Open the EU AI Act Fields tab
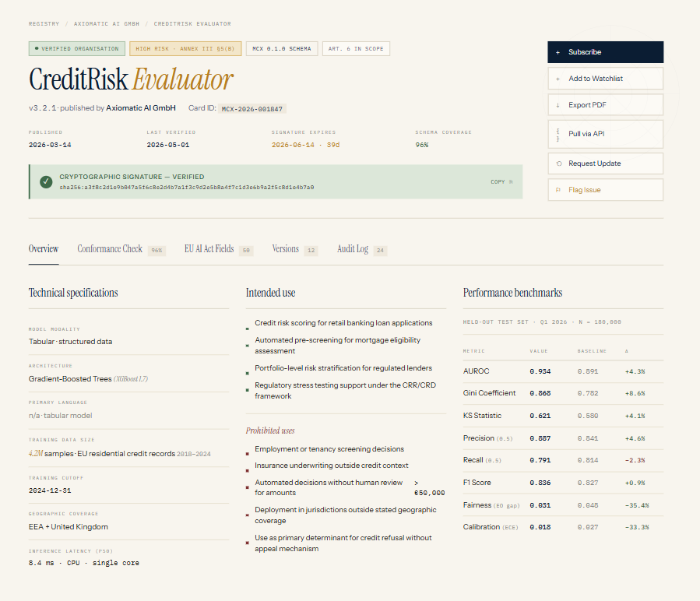The height and width of the screenshot is (601, 700). pos(218,249)
